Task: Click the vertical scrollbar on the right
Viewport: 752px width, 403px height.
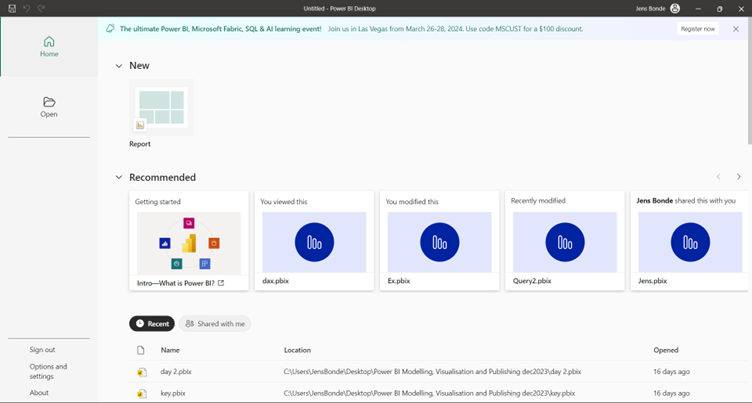Action: pyautogui.click(x=750, y=81)
